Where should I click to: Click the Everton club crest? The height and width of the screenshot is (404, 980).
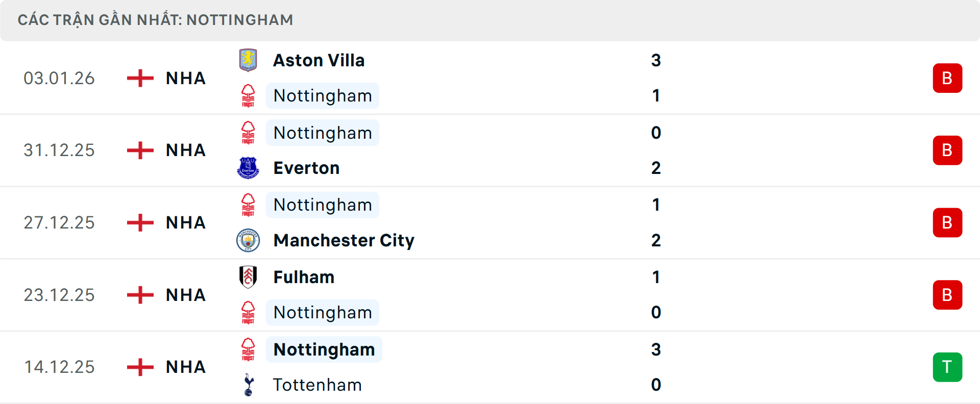pyautogui.click(x=248, y=168)
